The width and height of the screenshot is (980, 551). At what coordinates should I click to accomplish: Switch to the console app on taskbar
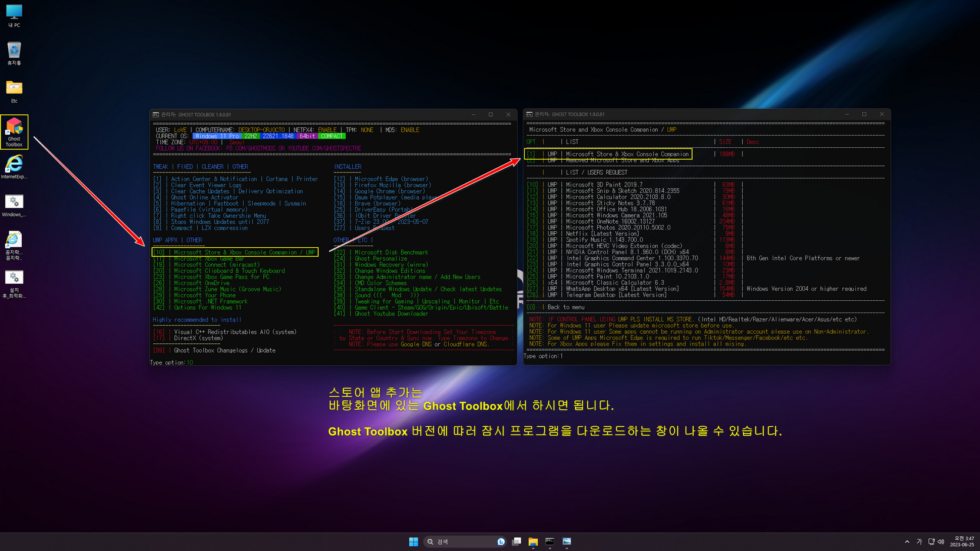coord(549,542)
